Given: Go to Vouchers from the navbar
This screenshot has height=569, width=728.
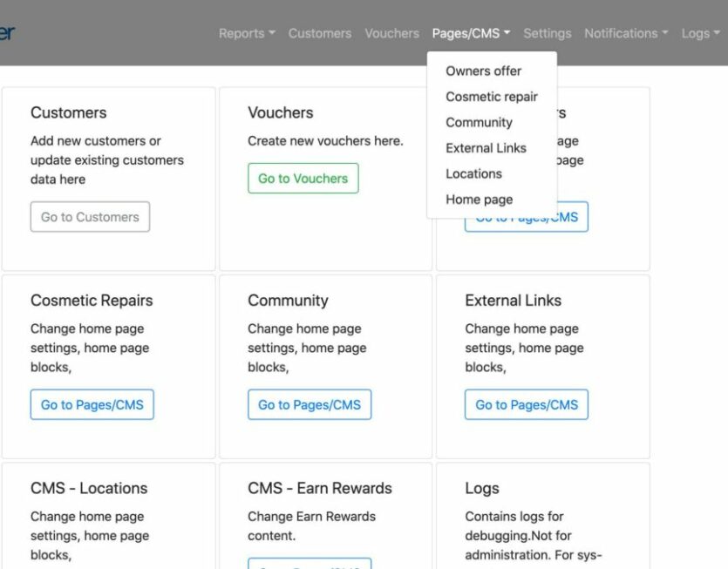Looking at the screenshot, I should 391,33.
